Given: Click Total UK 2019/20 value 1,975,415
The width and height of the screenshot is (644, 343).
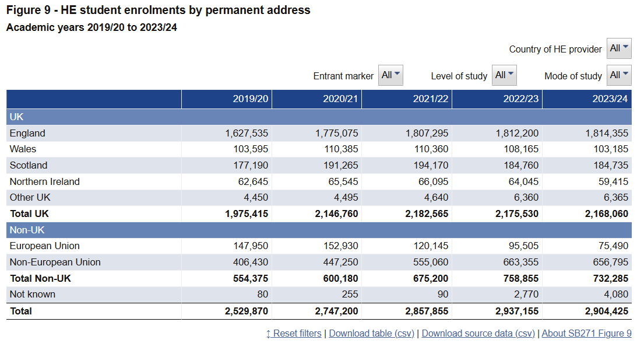Looking at the screenshot, I should pyautogui.click(x=247, y=214).
